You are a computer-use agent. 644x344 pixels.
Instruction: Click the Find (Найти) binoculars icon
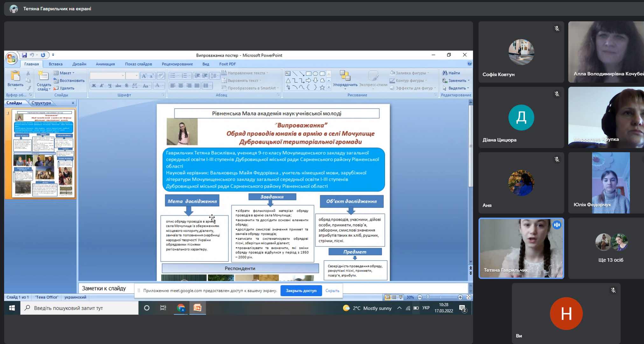[x=445, y=73]
